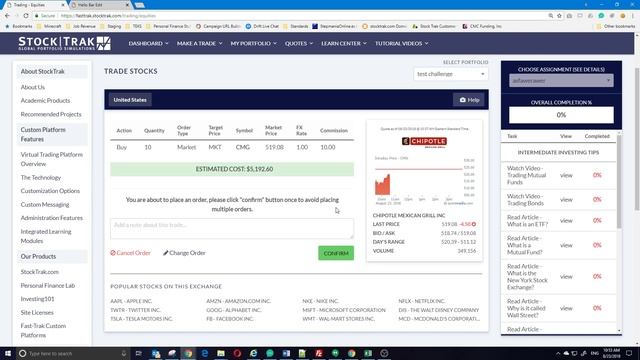Open the file explorer icon in taskbar
Image resolution: width=640 pixels, height=360 pixels.
coord(221,353)
